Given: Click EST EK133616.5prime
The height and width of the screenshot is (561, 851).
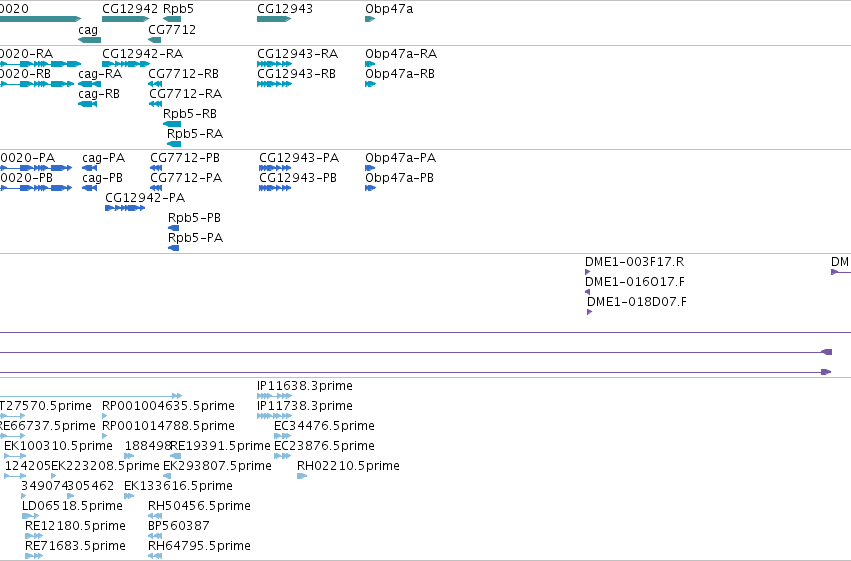Looking at the screenshot, I should pyautogui.click(x=179, y=486).
